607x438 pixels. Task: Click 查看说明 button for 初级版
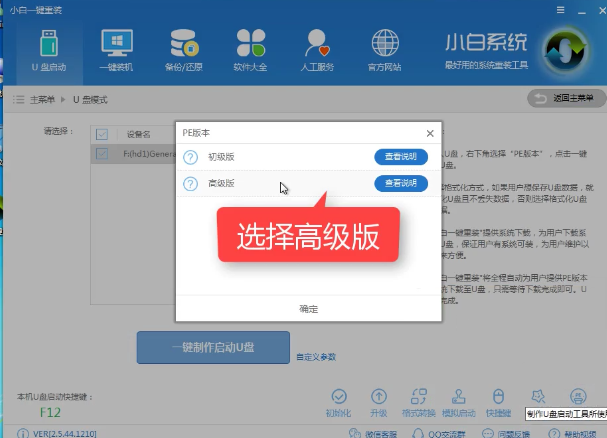click(x=401, y=157)
